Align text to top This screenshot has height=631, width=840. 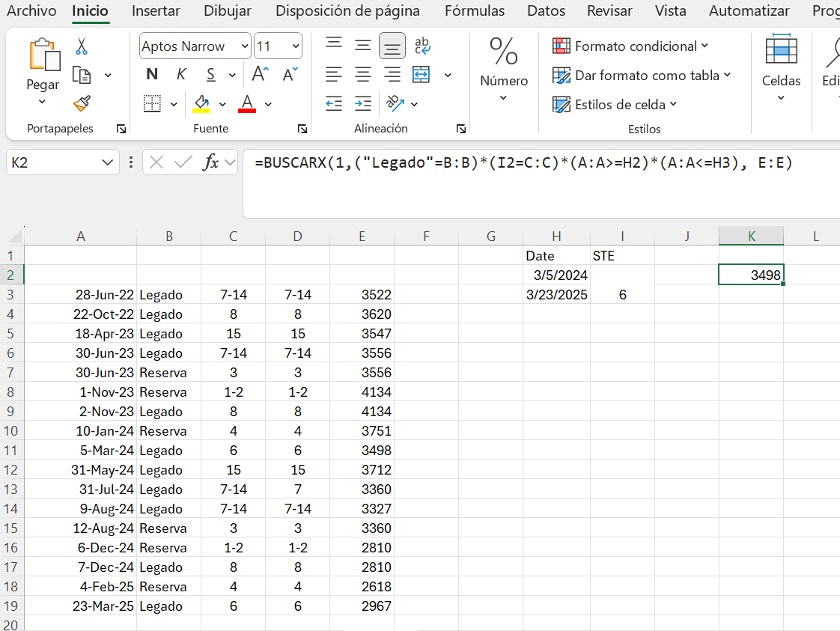tap(334, 46)
